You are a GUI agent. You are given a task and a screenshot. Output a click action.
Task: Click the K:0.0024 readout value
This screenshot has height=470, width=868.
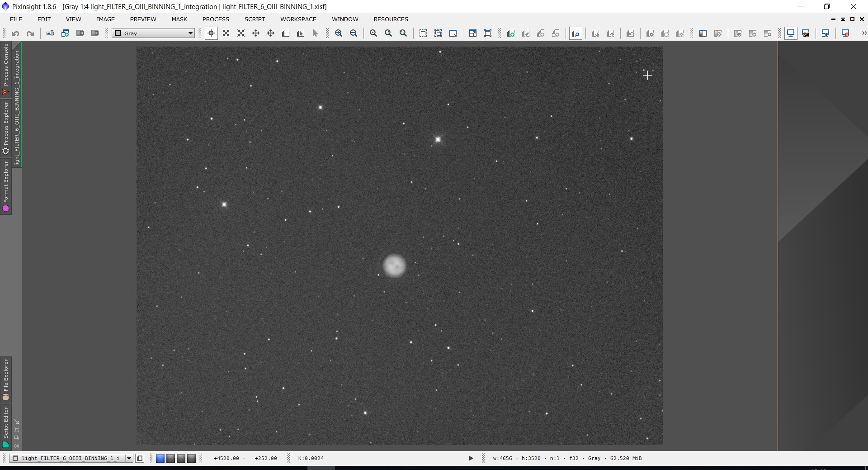[311, 458]
